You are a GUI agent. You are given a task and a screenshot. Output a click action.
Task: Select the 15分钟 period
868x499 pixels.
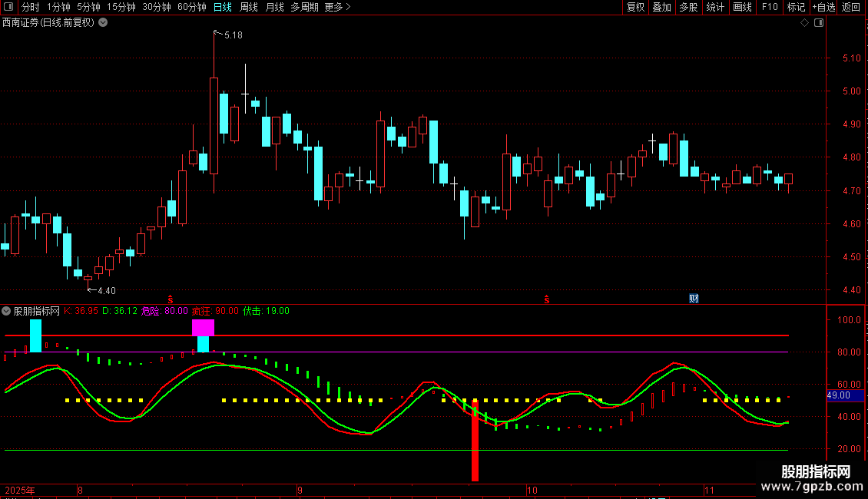(121, 7)
